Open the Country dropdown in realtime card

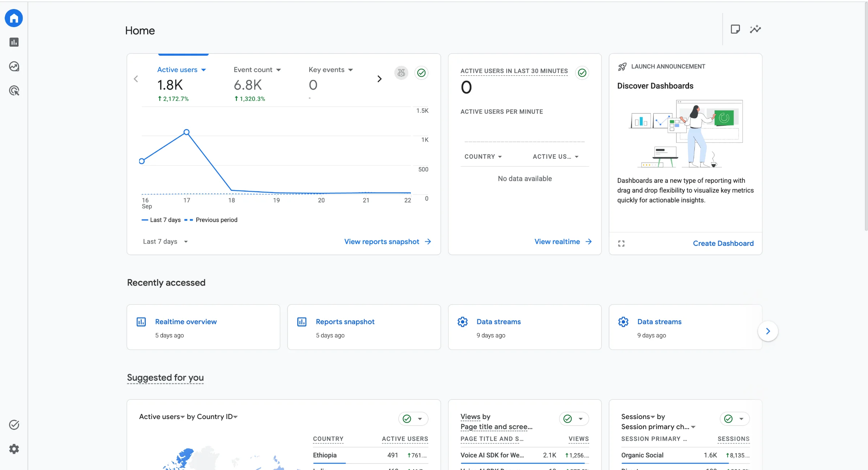pyautogui.click(x=483, y=157)
